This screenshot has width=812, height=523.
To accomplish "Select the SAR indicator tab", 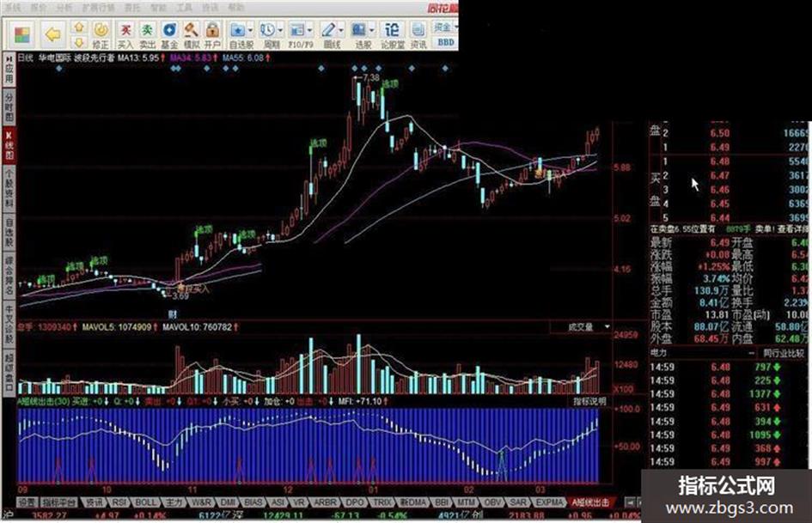I will point(518,502).
